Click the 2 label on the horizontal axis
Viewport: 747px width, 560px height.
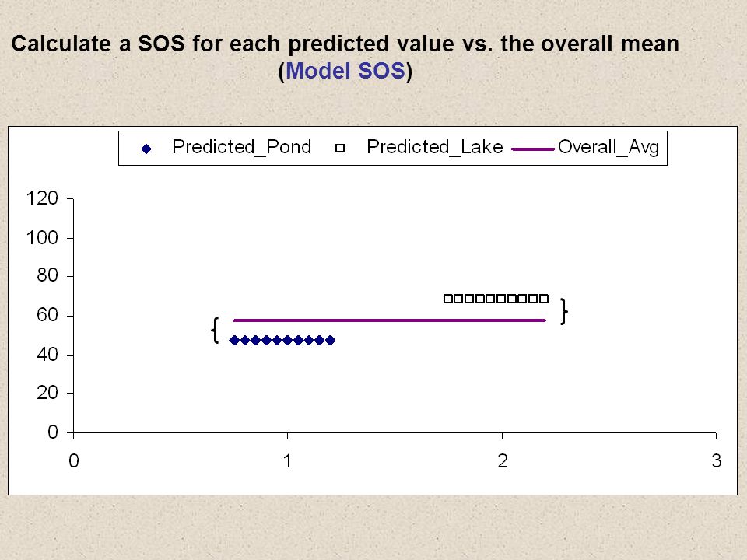click(x=502, y=461)
